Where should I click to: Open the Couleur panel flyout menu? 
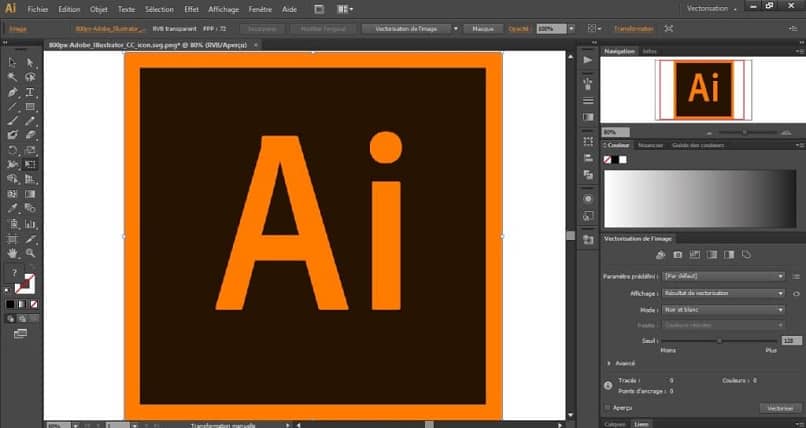[x=799, y=145]
